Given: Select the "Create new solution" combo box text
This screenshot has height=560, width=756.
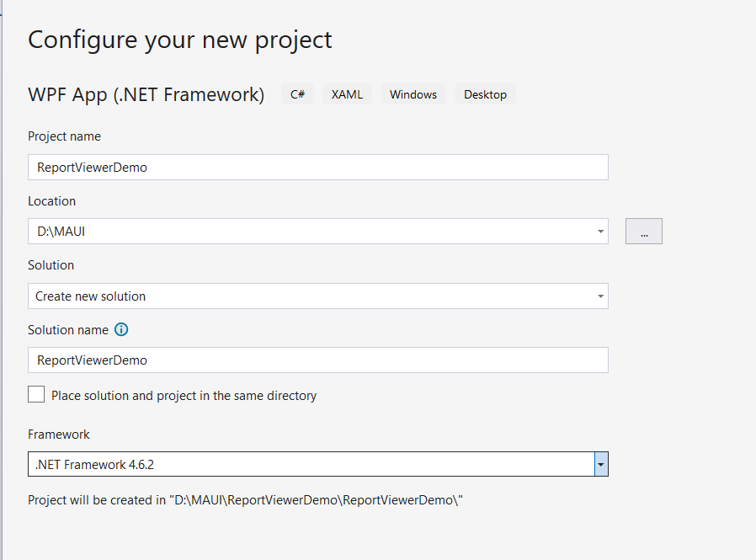Looking at the screenshot, I should [91, 296].
